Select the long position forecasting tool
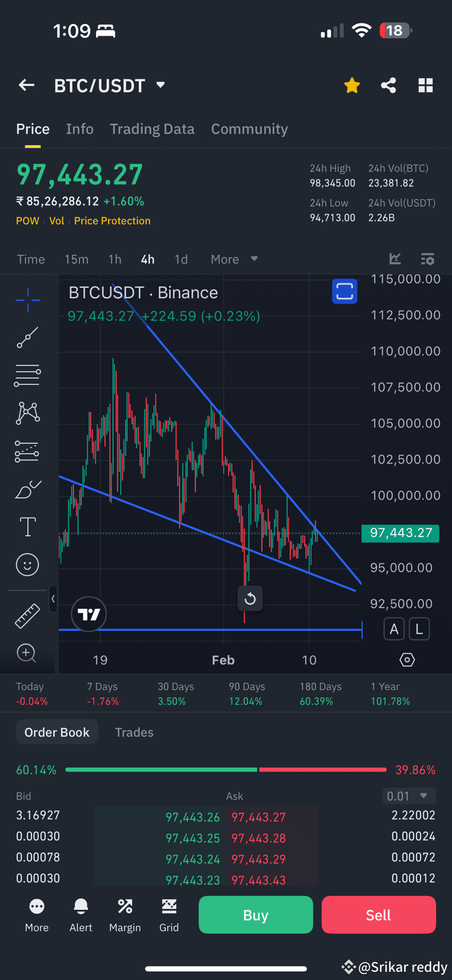The image size is (452, 980). [27, 452]
